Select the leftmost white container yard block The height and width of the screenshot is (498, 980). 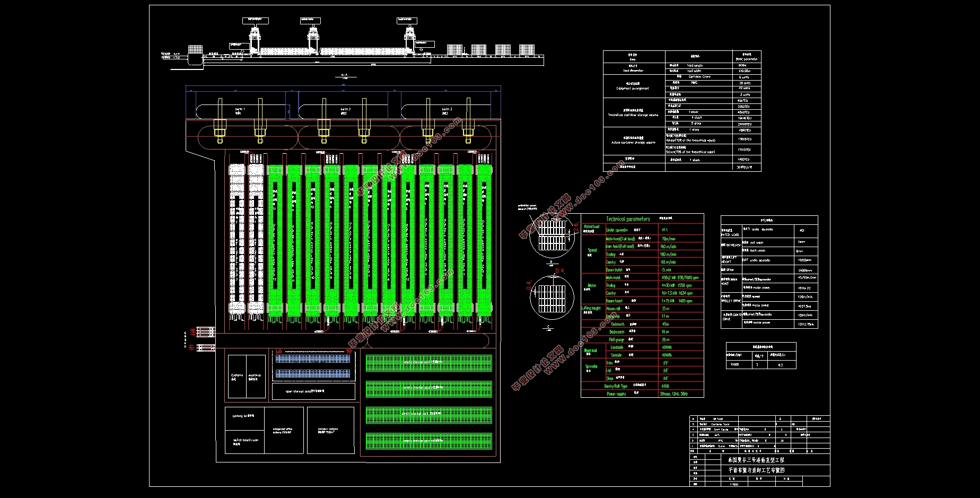pyautogui.click(x=237, y=239)
